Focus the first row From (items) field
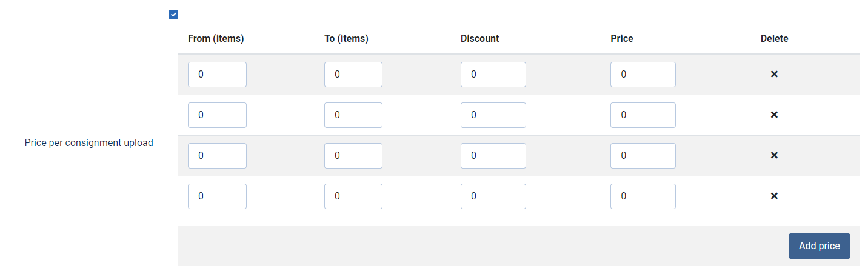The image size is (868, 274). pyautogui.click(x=217, y=75)
